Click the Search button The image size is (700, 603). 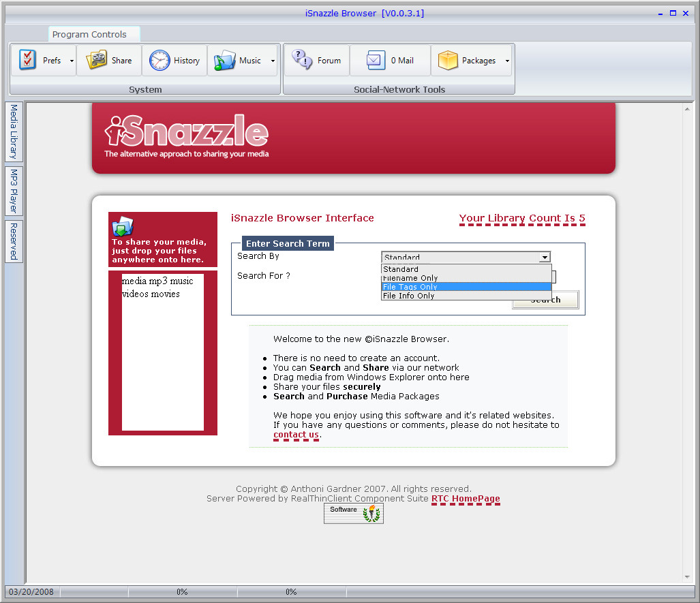545,300
